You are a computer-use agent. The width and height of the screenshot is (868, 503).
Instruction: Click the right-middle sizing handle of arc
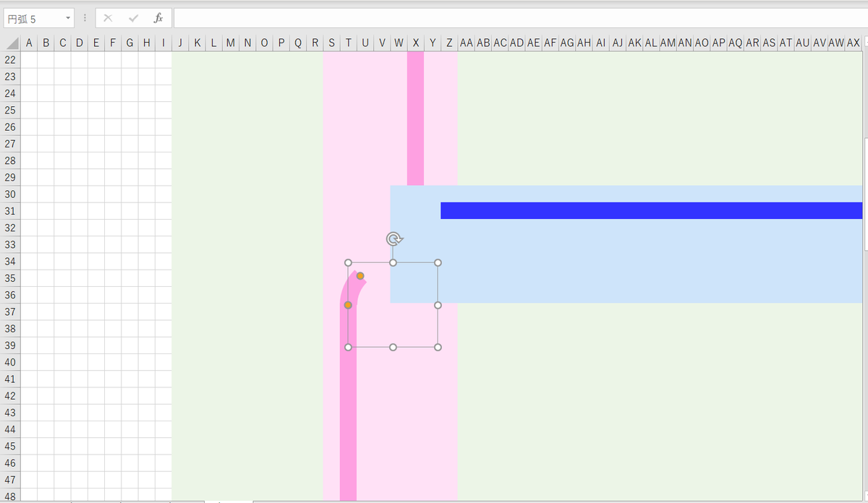(438, 305)
